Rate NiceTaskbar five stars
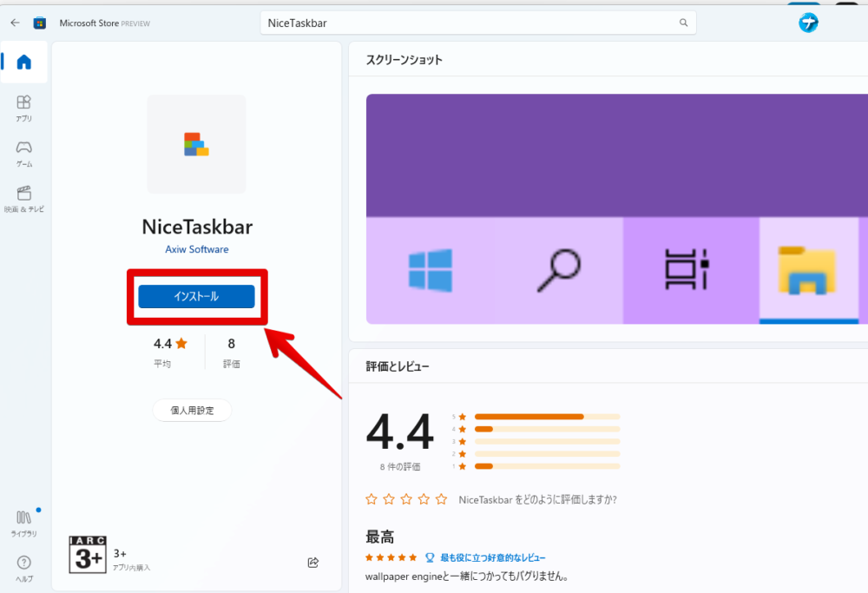 tap(441, 499)
